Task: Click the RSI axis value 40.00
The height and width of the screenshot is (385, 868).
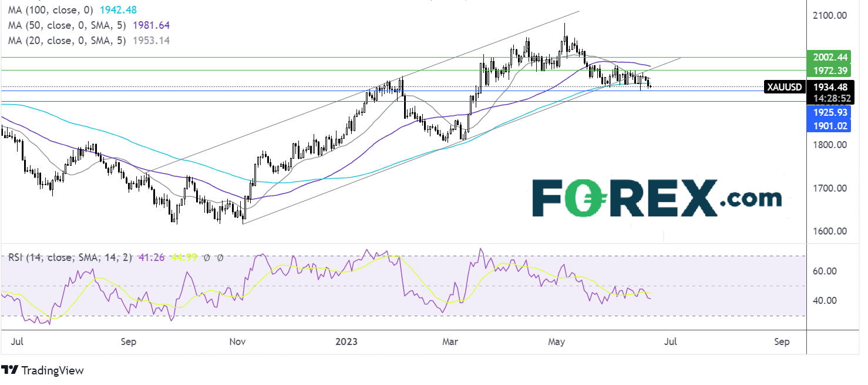Action: [x=825, y=300]
